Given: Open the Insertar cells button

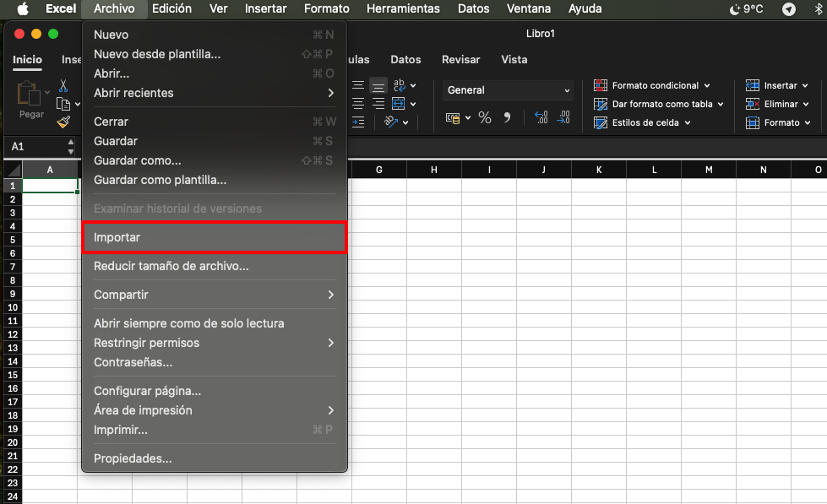Looking at the screenshot, I should pos(776,85).
